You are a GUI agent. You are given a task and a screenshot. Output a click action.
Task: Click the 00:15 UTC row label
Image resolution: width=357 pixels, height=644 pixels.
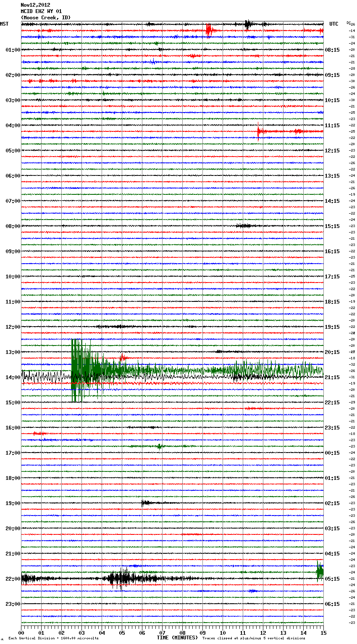[x=332, y=453]
